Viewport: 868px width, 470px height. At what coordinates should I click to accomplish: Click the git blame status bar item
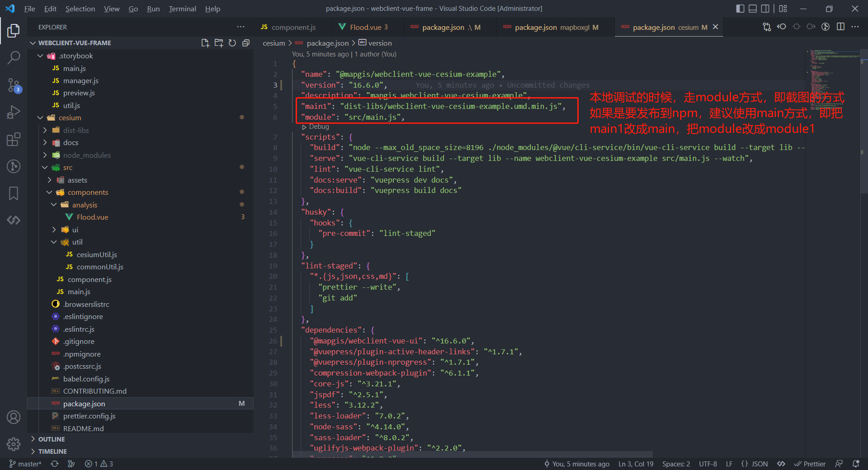576,464
